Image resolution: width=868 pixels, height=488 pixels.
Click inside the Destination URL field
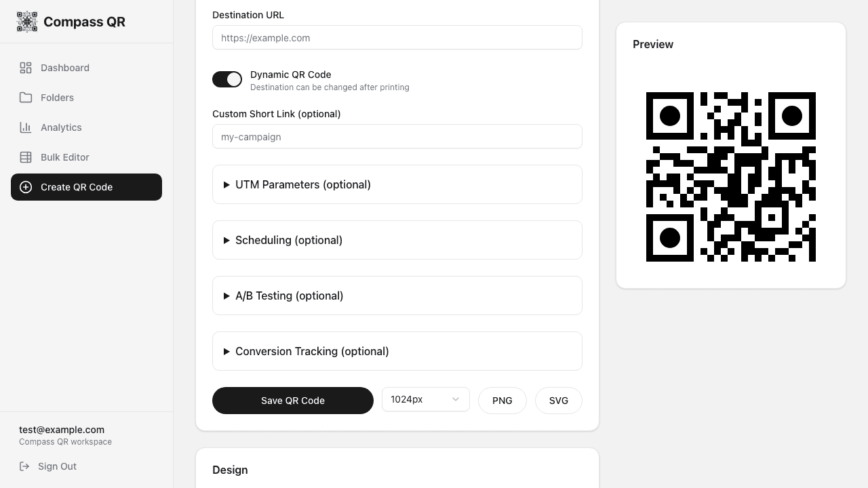pyautogui.click(x=397, y=38)
